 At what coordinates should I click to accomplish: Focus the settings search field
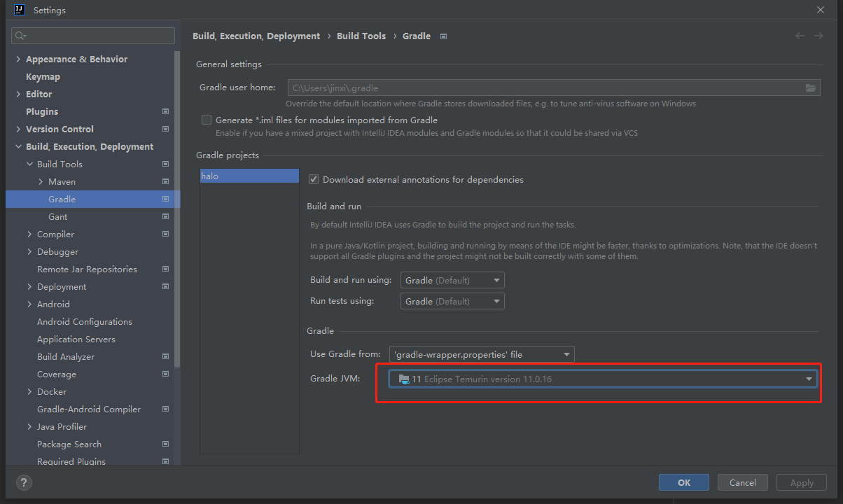93,36
